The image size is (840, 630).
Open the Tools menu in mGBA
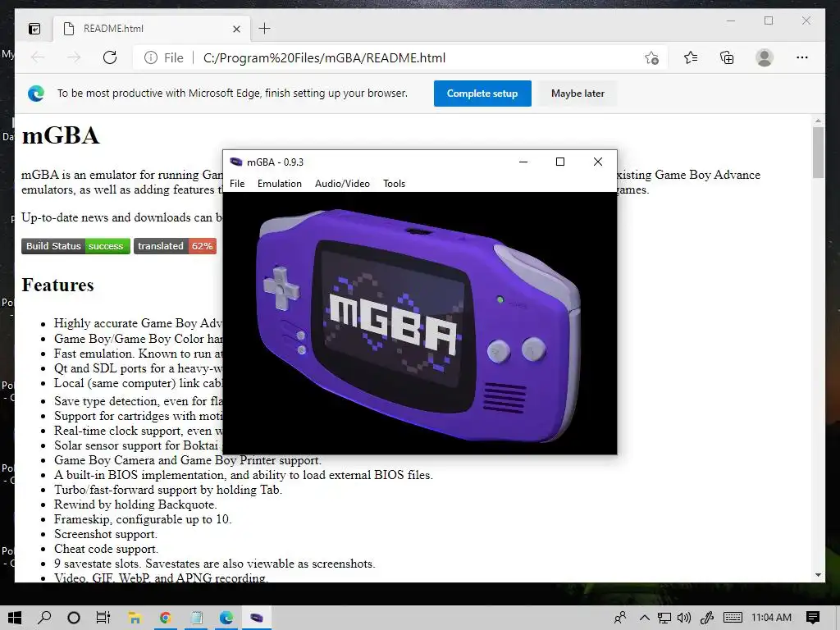[x=394, y=183]
